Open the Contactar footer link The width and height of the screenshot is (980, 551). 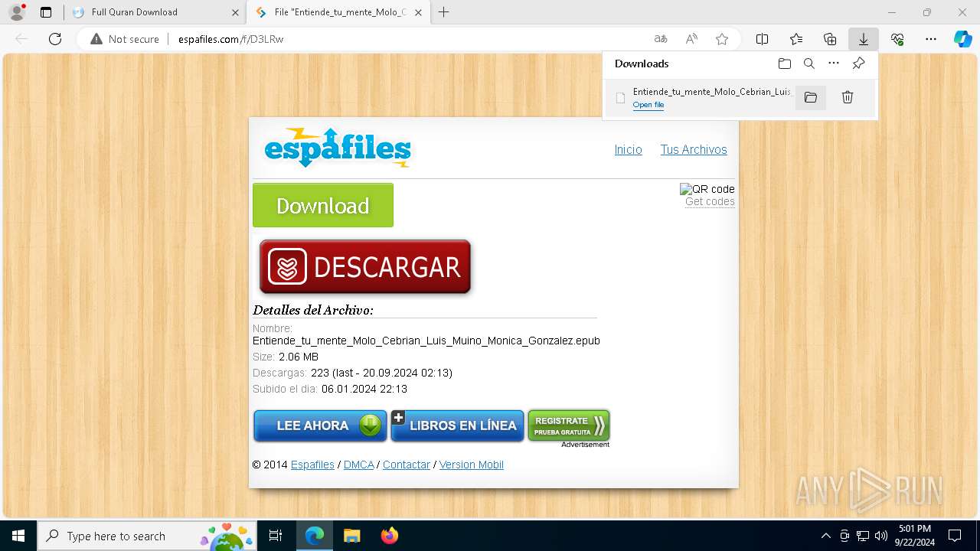tap(407, 465)
